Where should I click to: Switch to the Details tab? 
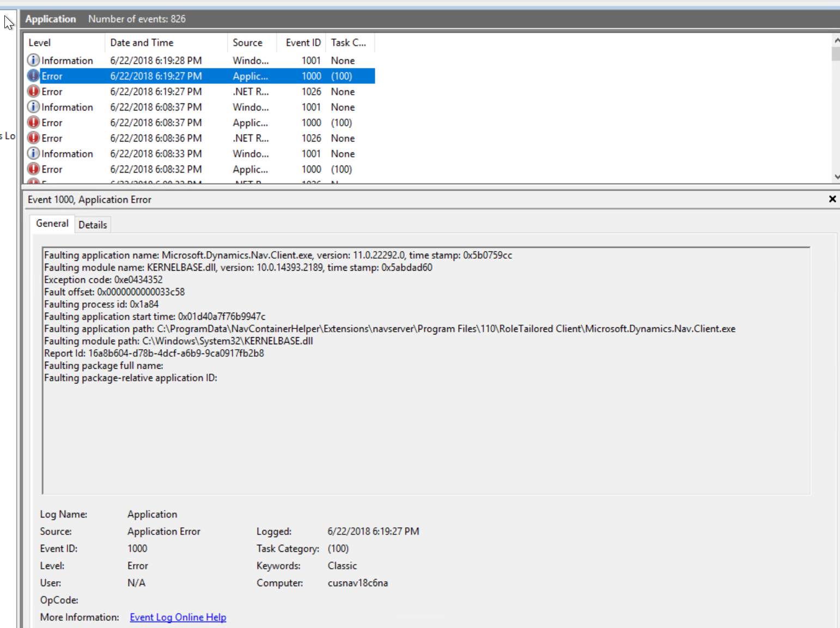(93, 224)
